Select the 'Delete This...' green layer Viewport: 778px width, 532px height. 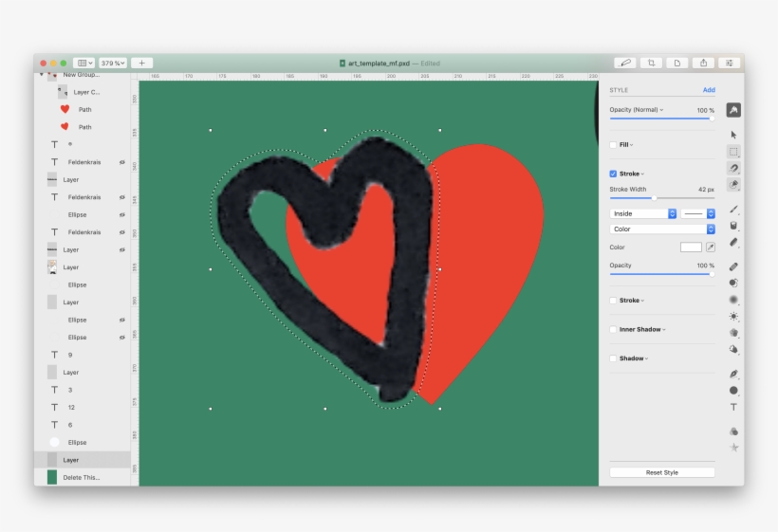83,477
